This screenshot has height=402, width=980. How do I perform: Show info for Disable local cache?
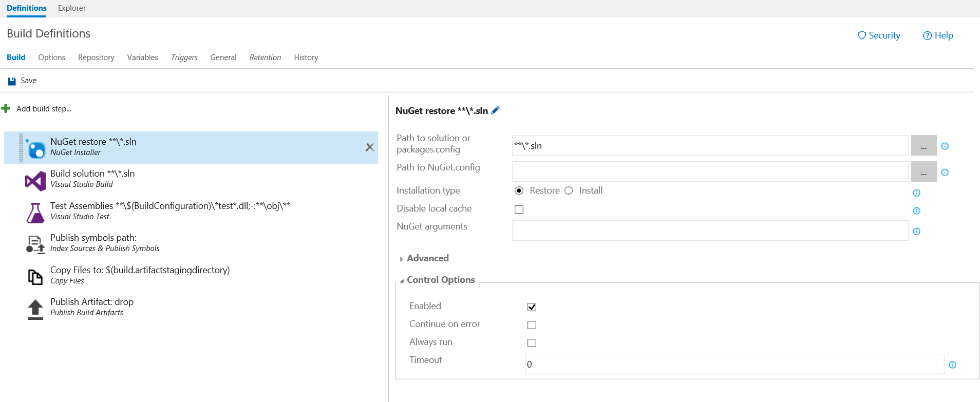(x=916, y=210)
